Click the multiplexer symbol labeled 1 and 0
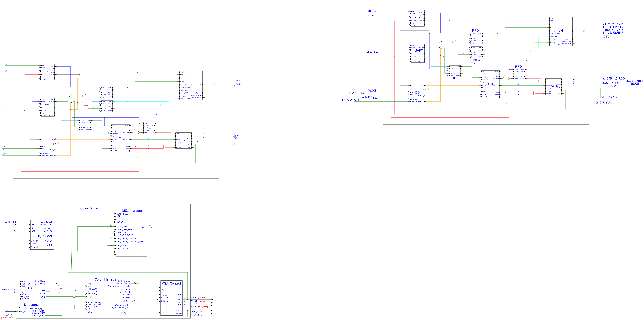 57,287
